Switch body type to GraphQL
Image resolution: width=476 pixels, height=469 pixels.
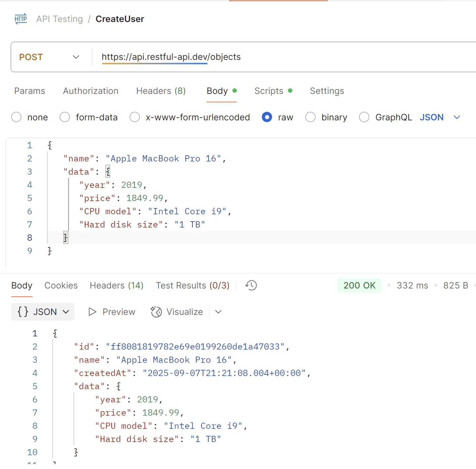pyautogui.click(x=364, y=117)
